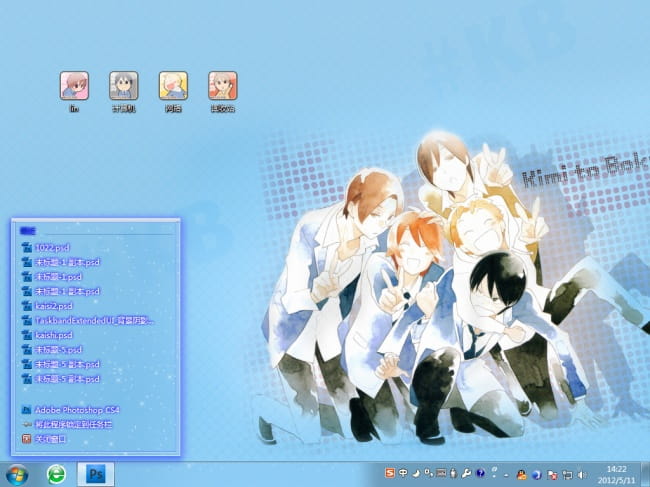Open the Windows Start menu orb
Screen dimensions: 650x487
pyautogui.click(x=17, y=473)
